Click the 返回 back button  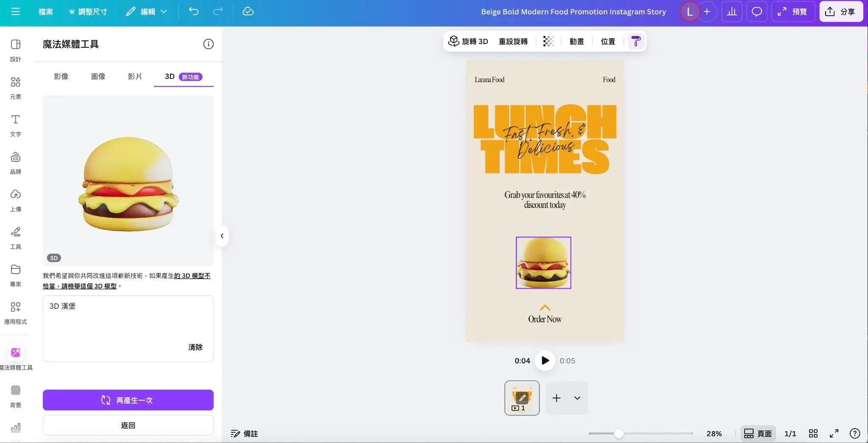(x=128, y=425)
